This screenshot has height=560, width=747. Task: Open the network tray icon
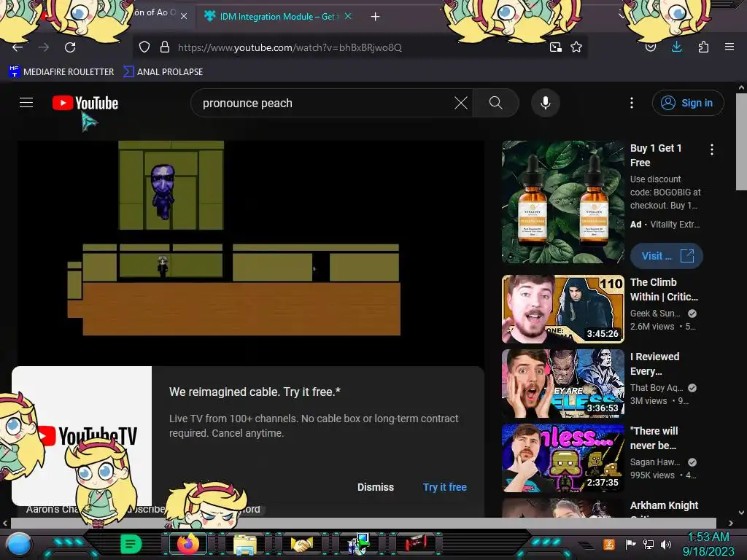649,544
